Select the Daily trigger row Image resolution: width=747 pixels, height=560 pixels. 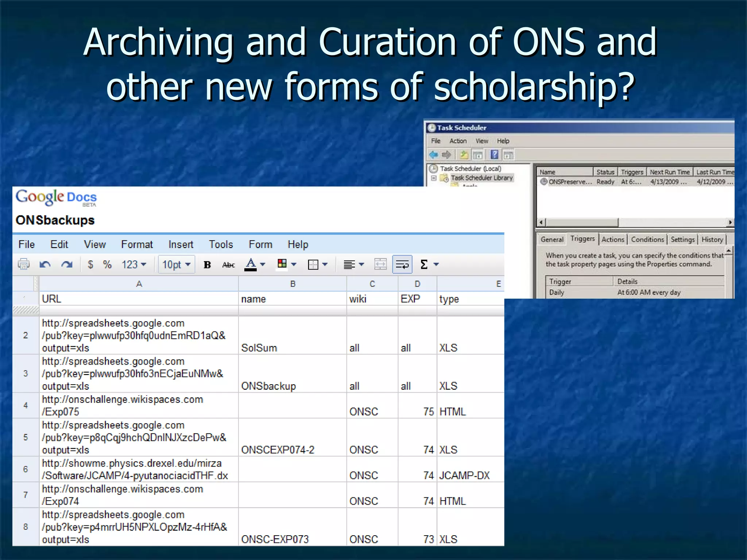coord(635,292)
